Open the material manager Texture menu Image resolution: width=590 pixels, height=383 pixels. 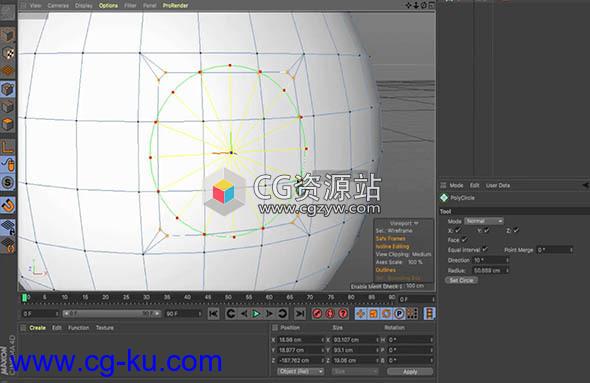[x=105, y=328]
